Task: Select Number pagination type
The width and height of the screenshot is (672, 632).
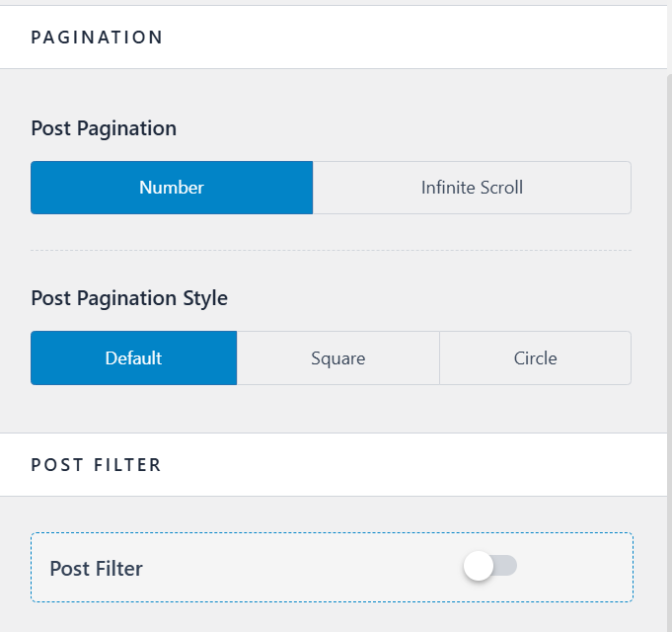Action: [x=172, y=188]
